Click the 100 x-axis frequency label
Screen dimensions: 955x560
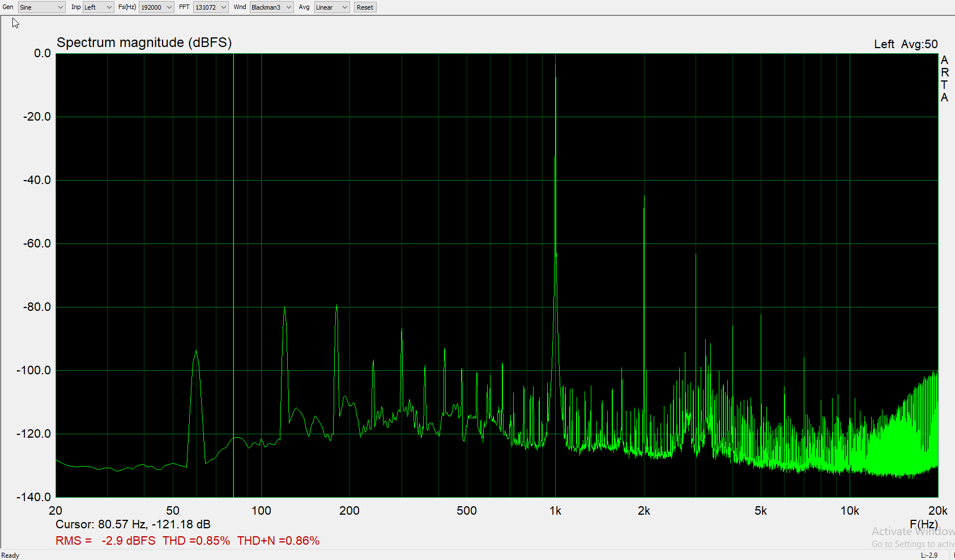[261, 511]
